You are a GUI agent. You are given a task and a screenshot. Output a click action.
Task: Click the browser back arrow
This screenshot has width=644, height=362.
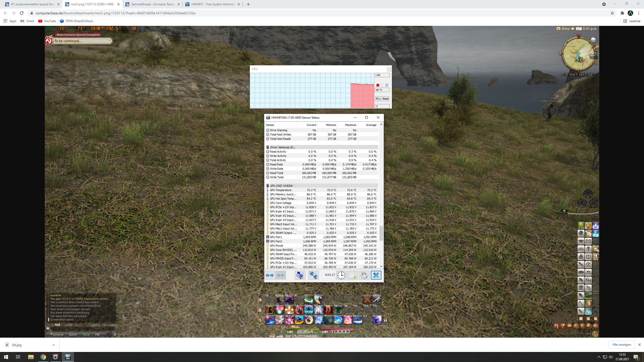click(6, 13)
